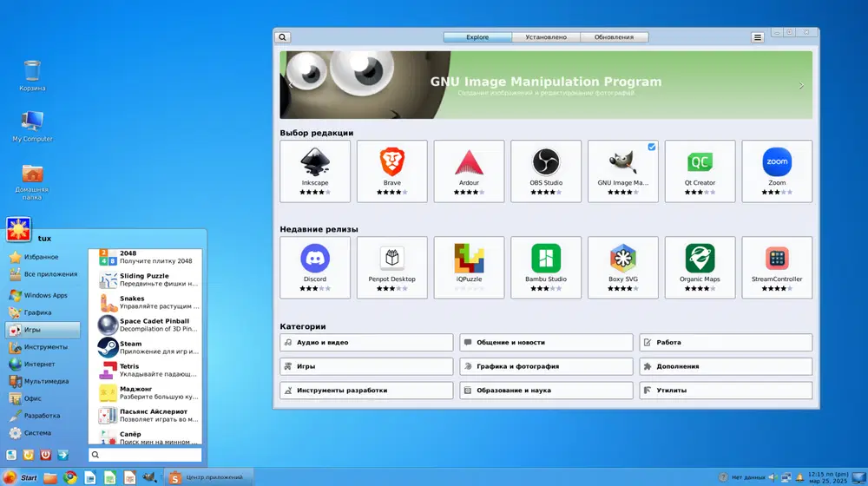Click the search icon in the app center header
Image resolution: width=868 pixels, height=486 pixels.
pos(282,37)
